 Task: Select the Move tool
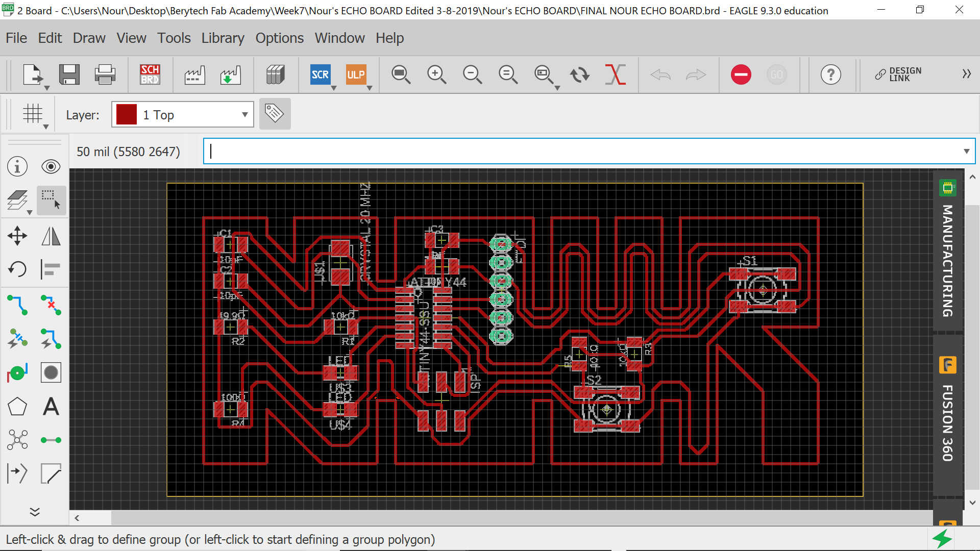17,236
